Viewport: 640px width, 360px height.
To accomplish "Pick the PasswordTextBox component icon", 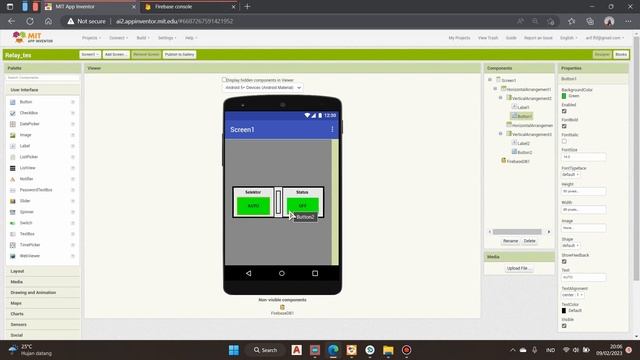I will [x=13, y=190].
